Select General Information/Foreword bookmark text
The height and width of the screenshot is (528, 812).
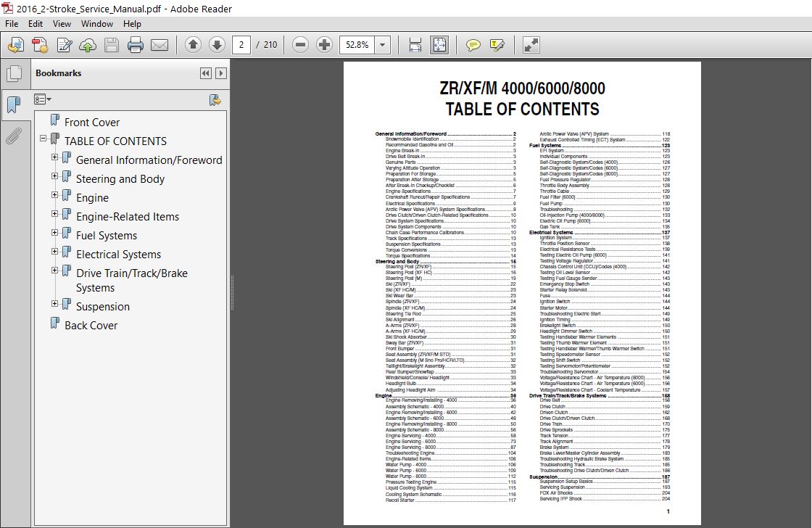pos(149,160)
